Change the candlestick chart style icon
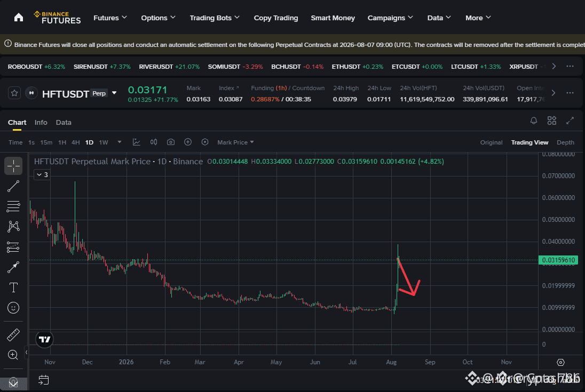Screen dimensions: 585x392 154,142
